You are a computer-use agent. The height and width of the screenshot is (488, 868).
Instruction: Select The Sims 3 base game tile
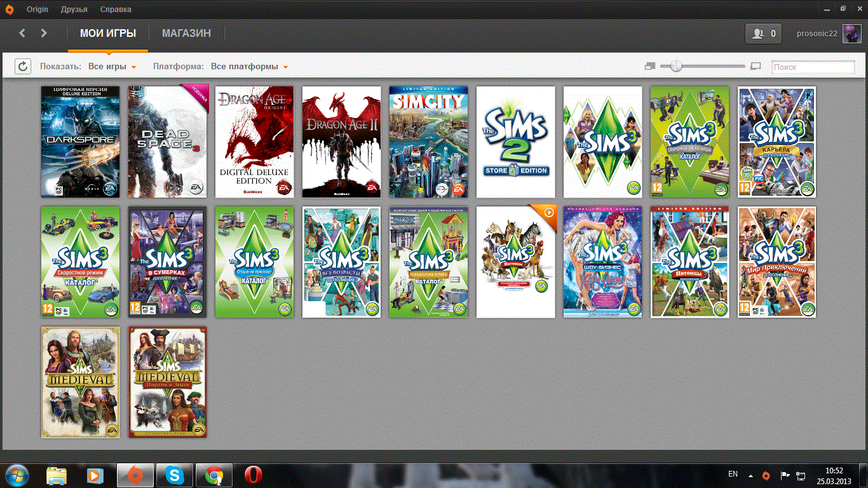(x=602, y=142)
